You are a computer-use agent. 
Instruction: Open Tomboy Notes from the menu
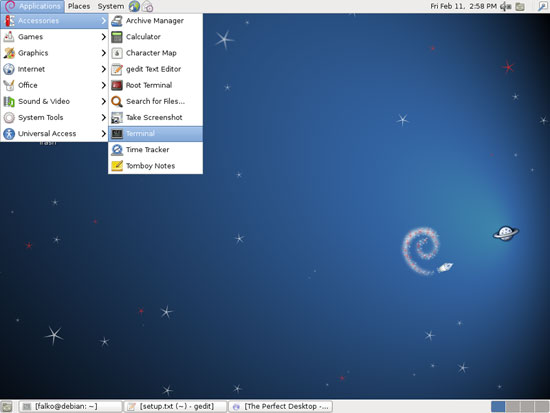(155, 166)
